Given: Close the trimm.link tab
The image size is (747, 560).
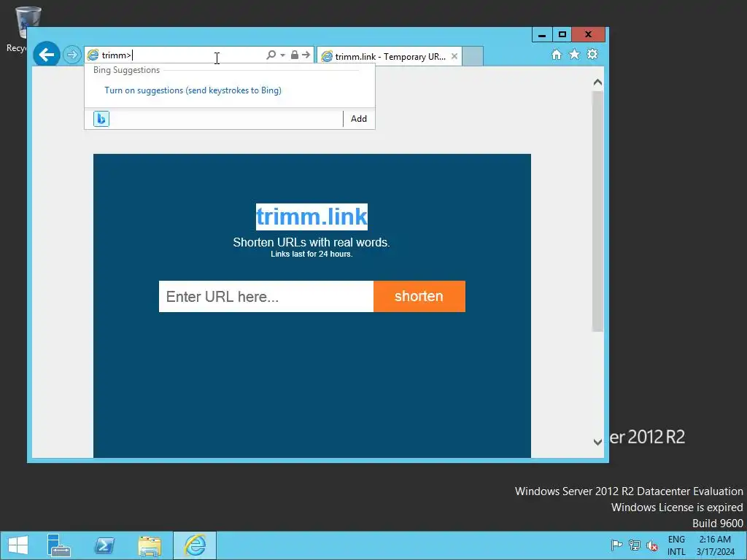Looking at the screenshot, I should [454, 56].
